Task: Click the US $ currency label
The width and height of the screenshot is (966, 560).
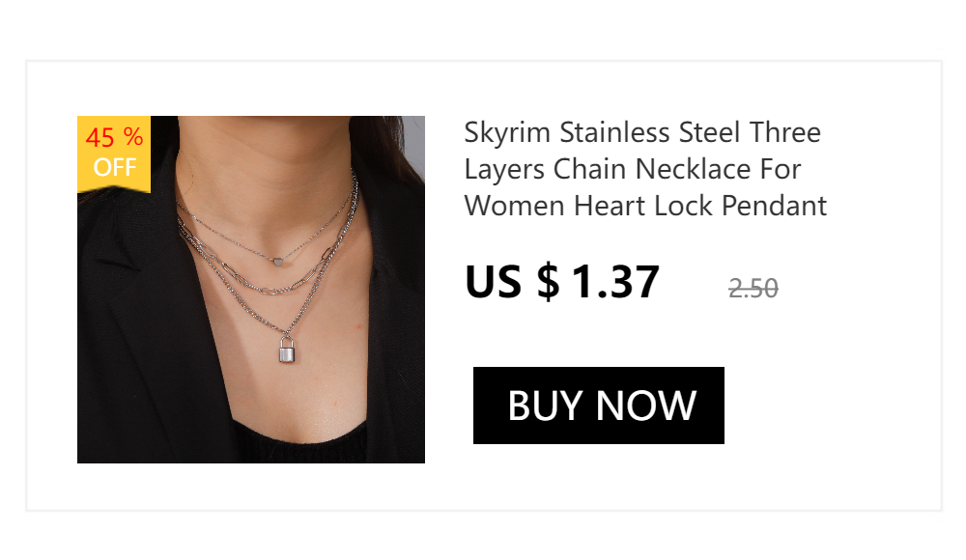Action: pos(512,282)
